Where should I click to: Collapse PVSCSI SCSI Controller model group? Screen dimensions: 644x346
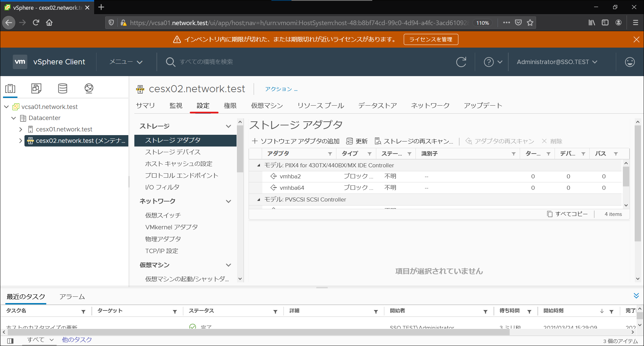coord(258,199)
